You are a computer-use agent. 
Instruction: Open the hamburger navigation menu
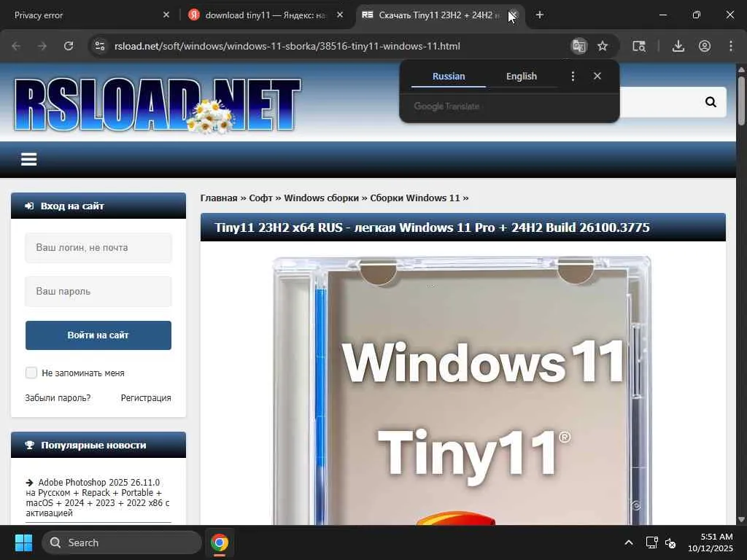tap(28, 159)
